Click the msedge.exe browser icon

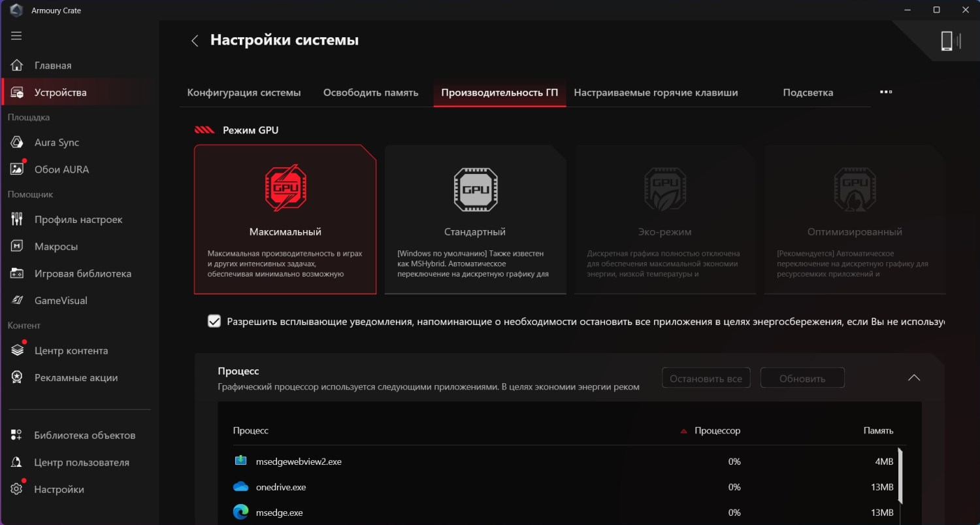241,512
